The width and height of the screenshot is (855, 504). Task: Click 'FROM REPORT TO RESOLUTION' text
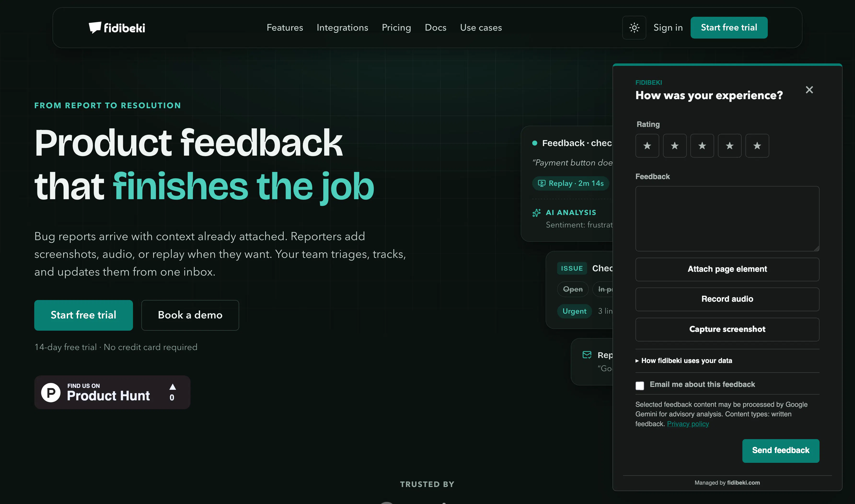[x=108, y=106]
